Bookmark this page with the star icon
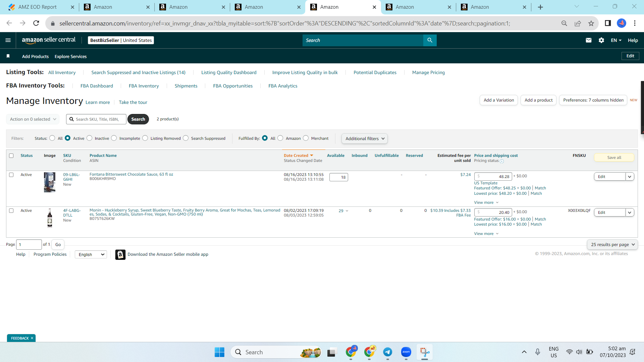Image resolution: width=644 pixels, height=362 pixels. pos(591,23)
